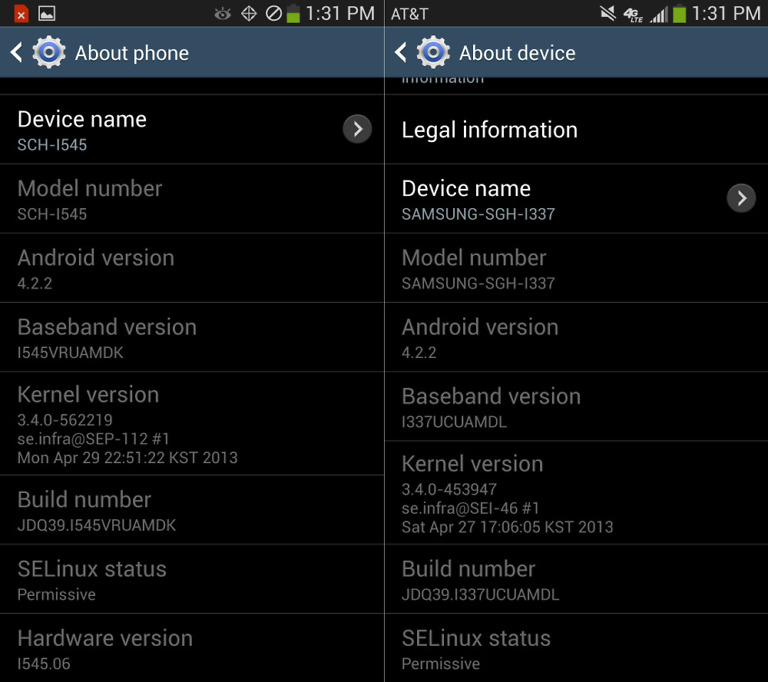Tap back arrow beside About device title
Screen dimensions: 768x682
[x=400, y=53]
